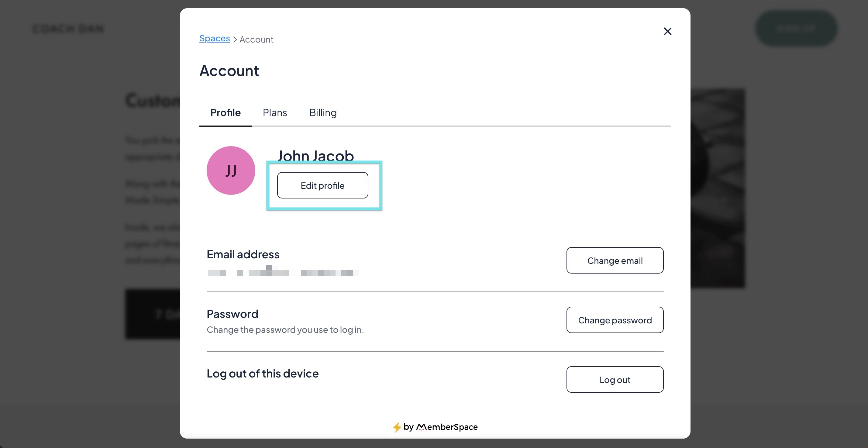Click the COACH DAN logo in the background
Screen dimensions: 868x448
(x=68, y=29)
